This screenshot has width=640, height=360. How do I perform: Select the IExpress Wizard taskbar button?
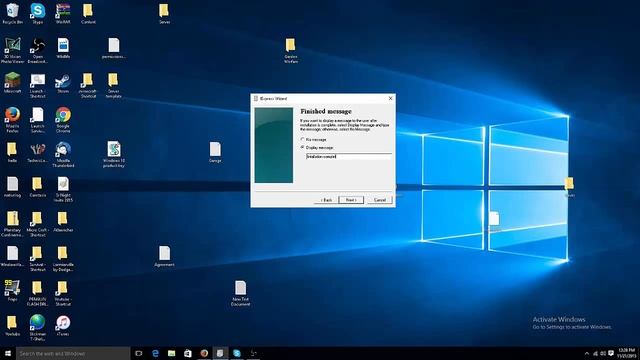(220, 353)
